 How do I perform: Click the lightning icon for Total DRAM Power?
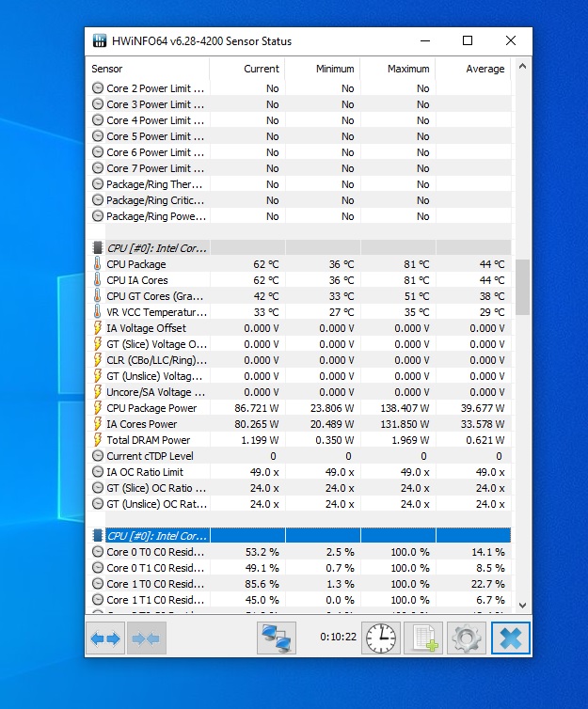pyautogui.click(x=97, y=439)
